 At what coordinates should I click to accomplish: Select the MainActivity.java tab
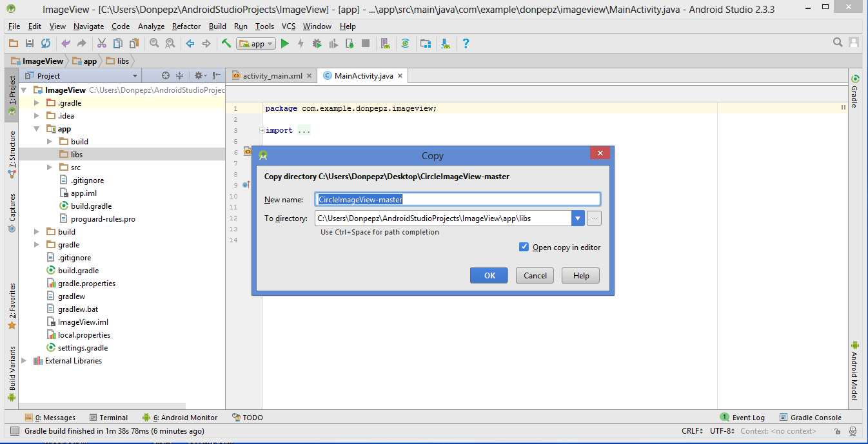pyautogui.click(x=364, y=75)
